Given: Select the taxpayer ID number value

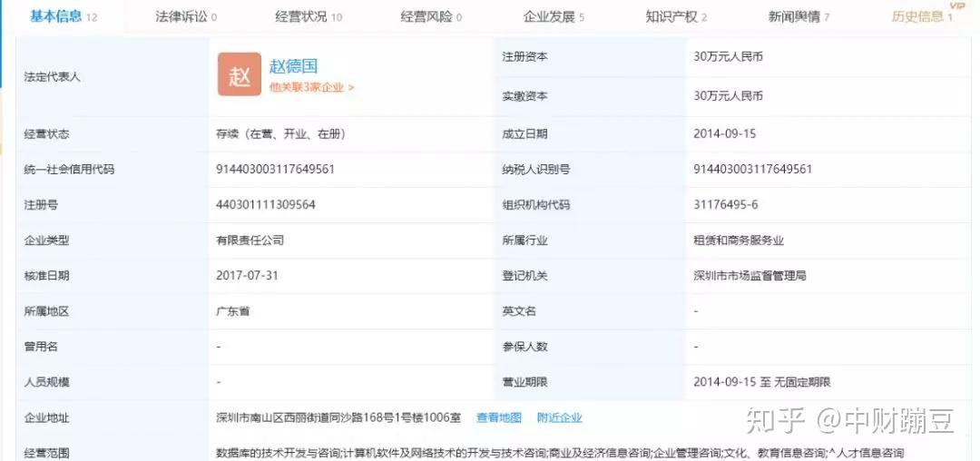Looking at the screenshot, I should (753, 170).
